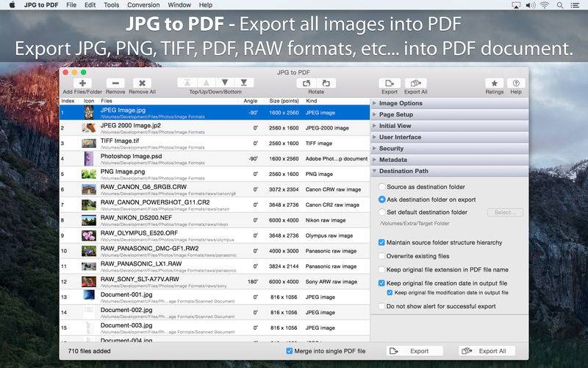Click the Add Files/Folder plus icon
The image size is (588, 368).
[82, 83]
